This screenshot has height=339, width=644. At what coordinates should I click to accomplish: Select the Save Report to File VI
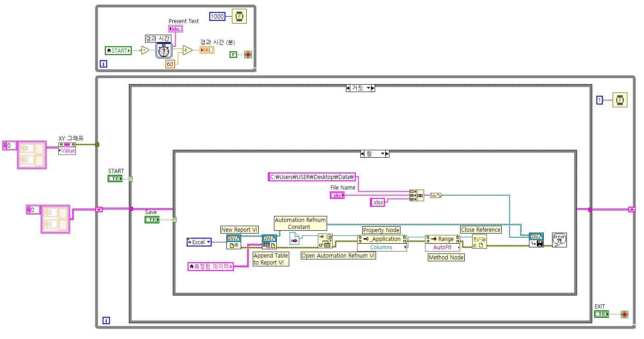point(536,241)
